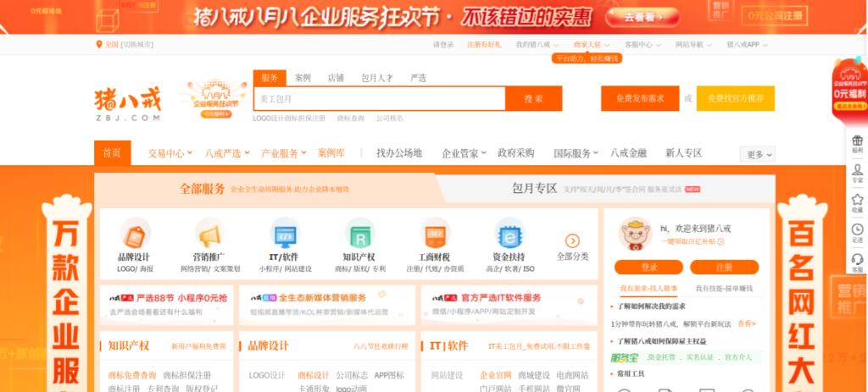Open the 福利 gift icon in the sidebar

click(858, 141)
